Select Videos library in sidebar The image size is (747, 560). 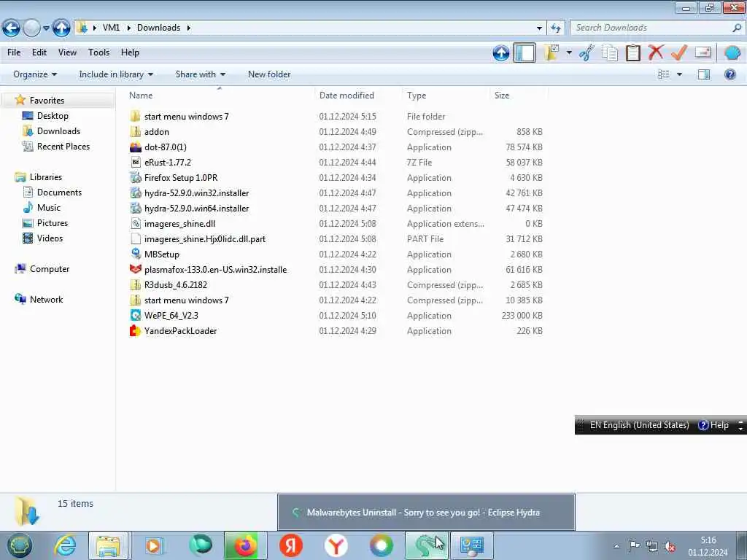point(50,238)
